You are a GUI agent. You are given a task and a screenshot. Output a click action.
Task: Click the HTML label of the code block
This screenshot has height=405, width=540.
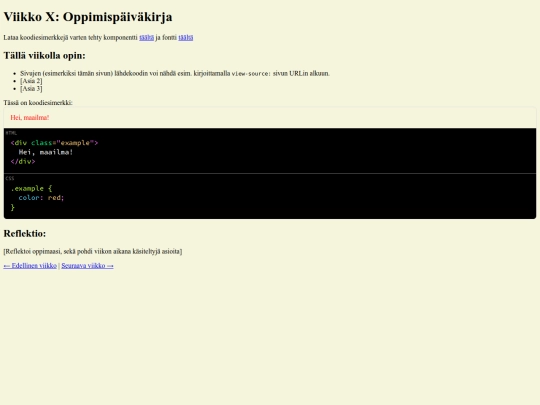(x=11, y=133)
